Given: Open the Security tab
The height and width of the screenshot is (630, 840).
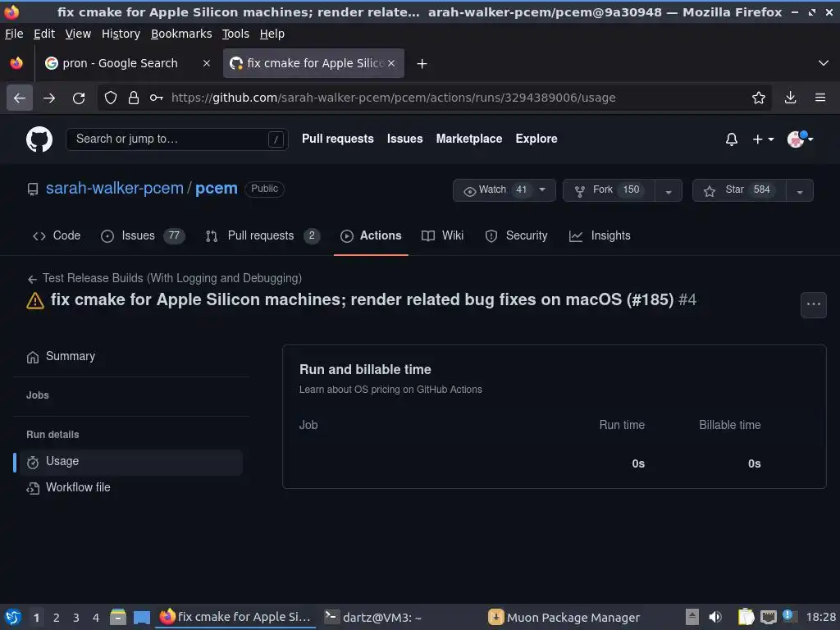Looking at the screenshot, I should (516, 235).
